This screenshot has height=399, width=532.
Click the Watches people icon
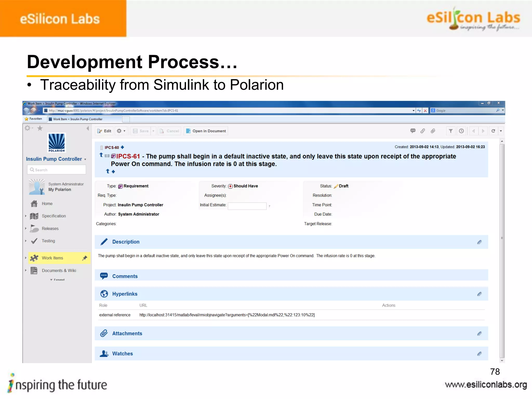click(104, 354)
